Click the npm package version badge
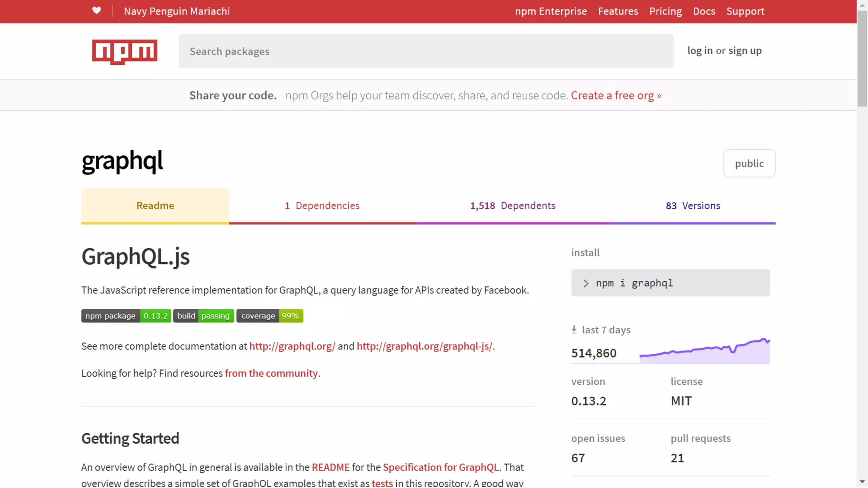Screen dimensions: 868x488 [x=126, y=316]
